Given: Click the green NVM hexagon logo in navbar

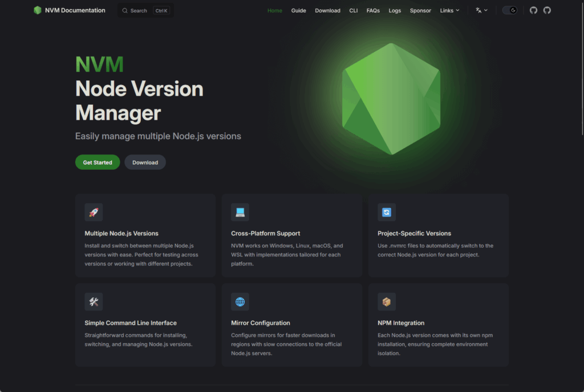Looking at the screenshot, I should tap(37, 10).
